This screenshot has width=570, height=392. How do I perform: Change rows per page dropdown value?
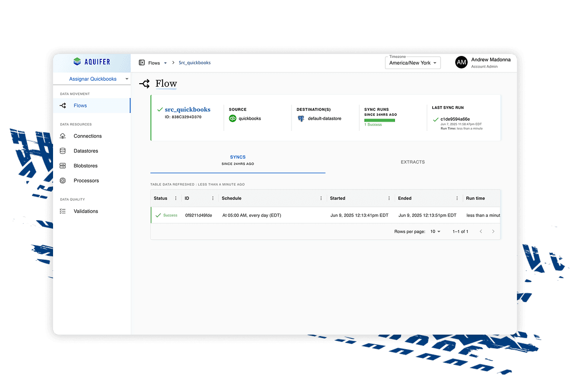click(435, 232)
